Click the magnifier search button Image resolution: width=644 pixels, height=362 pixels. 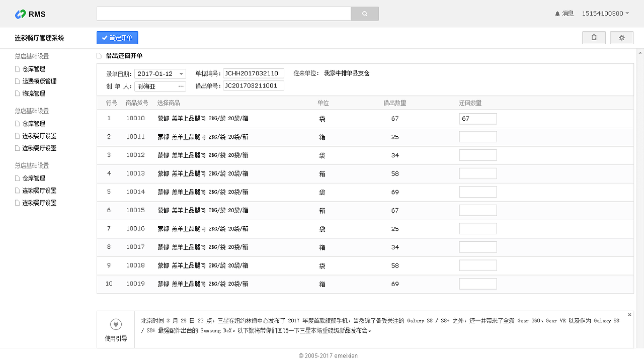coord(365,14)
